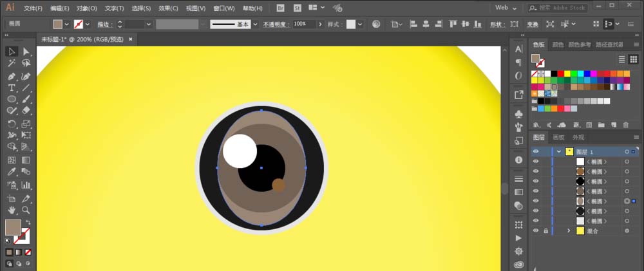Swap fill and stroke colors
Screen dimensions: 644x271
(x=28, y=222)
